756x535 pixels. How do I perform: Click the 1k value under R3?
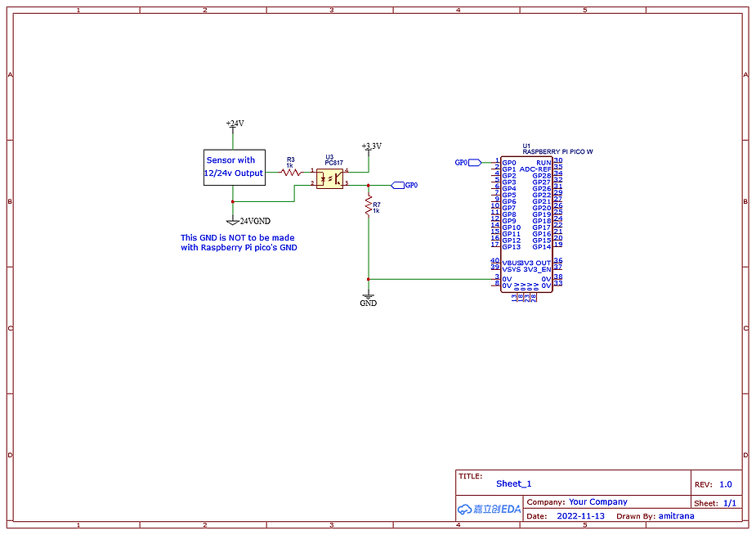tap(290, 165)
